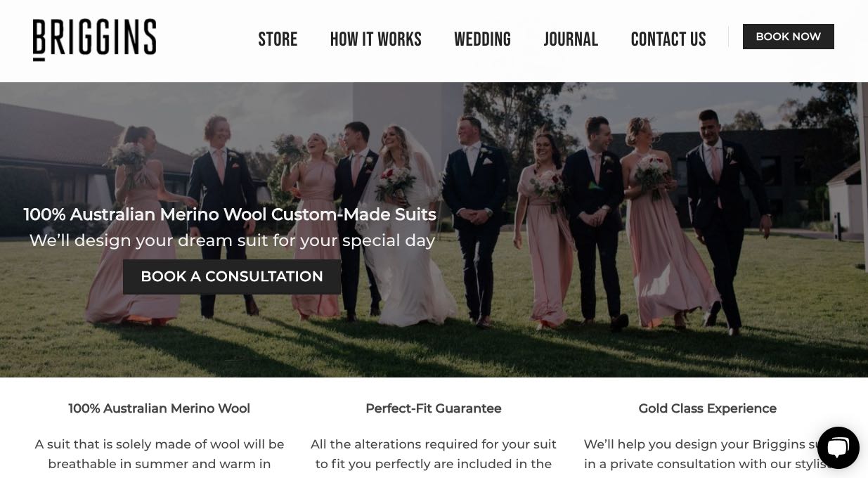Click the Briggins logo
Viewport: 868px width, 478px height.
(94, 39)
